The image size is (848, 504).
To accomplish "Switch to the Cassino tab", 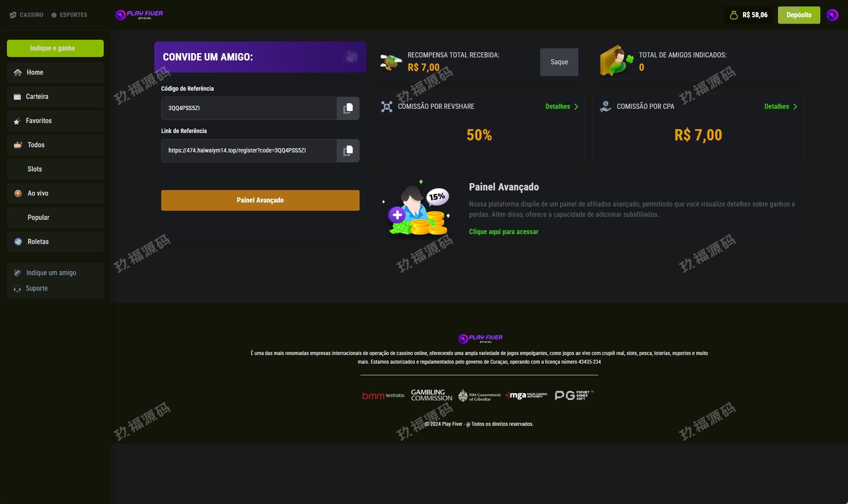I will [x=26, y=15].
